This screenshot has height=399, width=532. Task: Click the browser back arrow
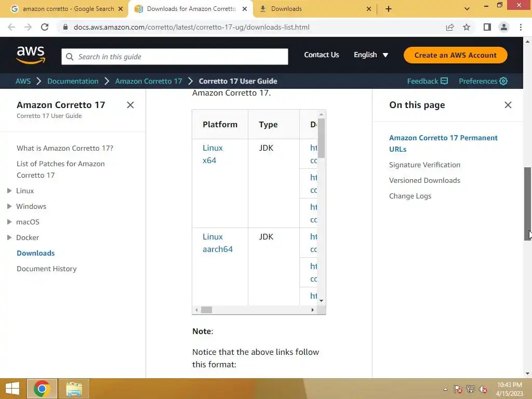[11, 27]
